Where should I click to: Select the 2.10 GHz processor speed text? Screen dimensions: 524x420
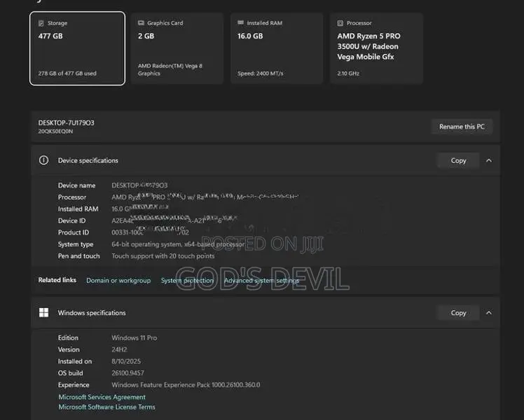tap(348, 73)
